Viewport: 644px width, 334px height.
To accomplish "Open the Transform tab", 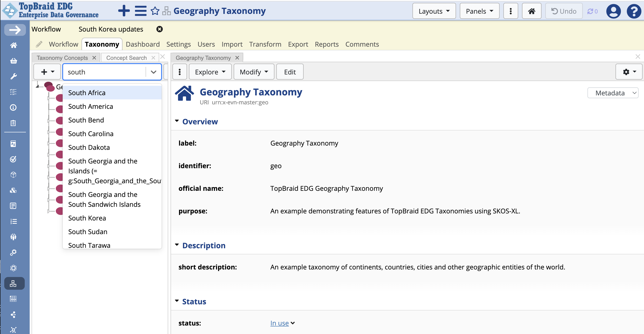I will tap(265, 44).
